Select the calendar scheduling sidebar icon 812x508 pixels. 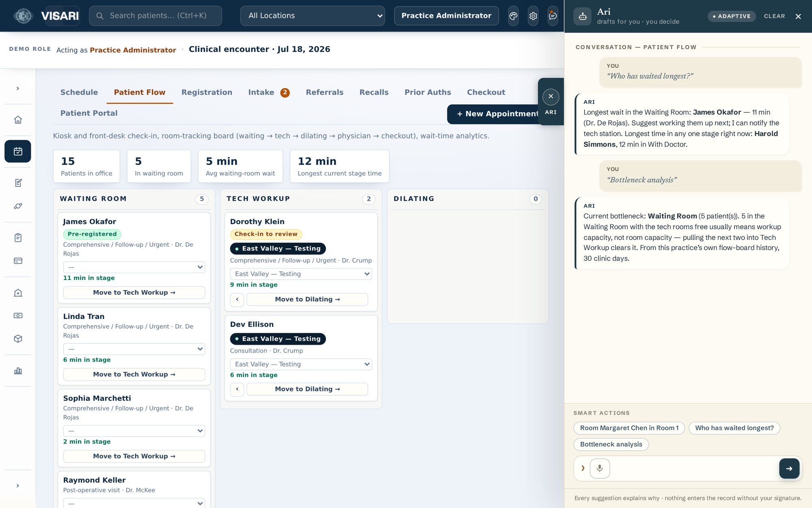[x=18, y=151]
